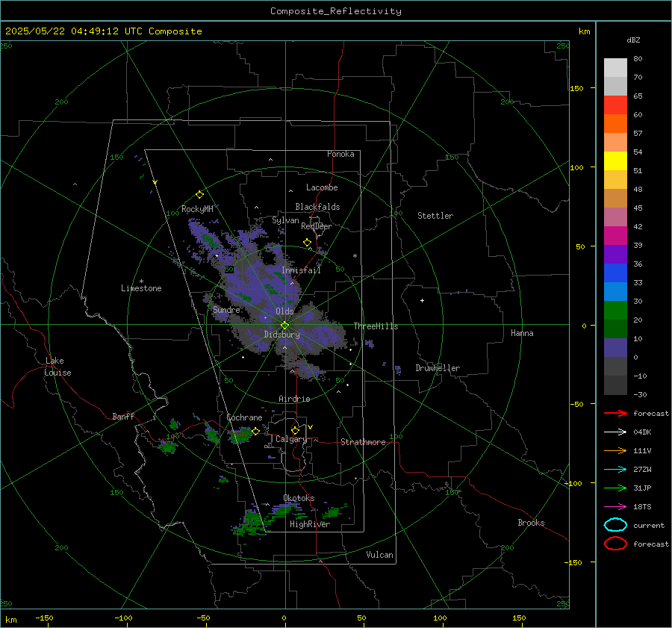Click the yellow diamond marker below RedDeer
The width and height of the screenshot is (672, 628).
pos(307,243)
